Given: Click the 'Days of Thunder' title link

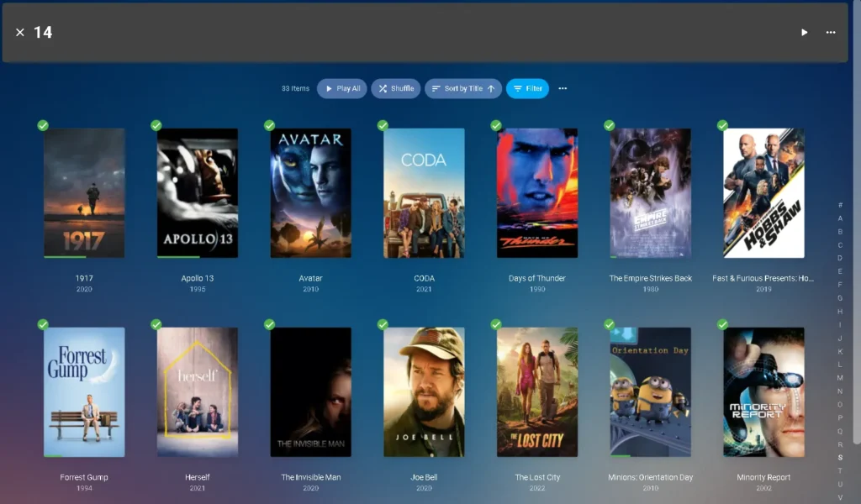Looking at the screenshot, I should (537, 278).
